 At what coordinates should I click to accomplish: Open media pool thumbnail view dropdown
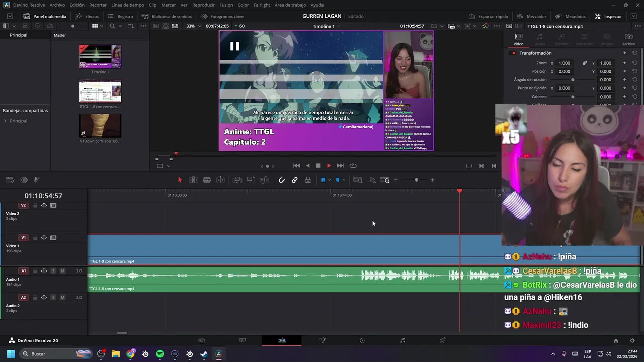(101, 26)
